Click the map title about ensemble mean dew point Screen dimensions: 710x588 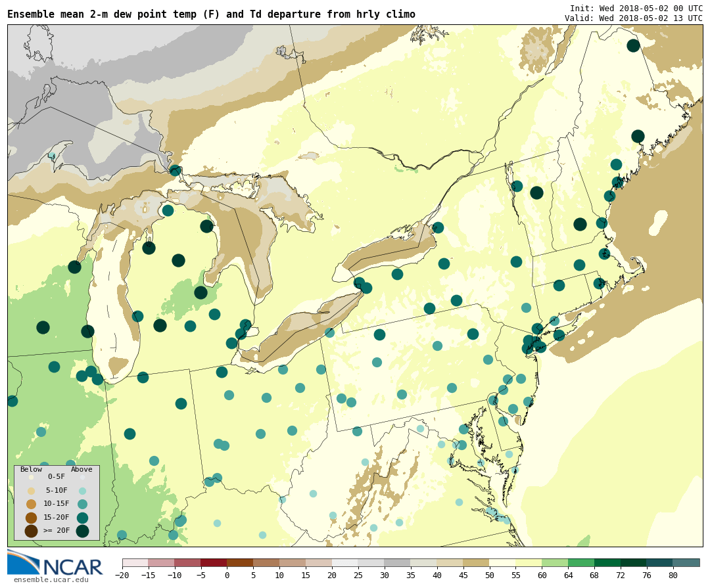211,14
